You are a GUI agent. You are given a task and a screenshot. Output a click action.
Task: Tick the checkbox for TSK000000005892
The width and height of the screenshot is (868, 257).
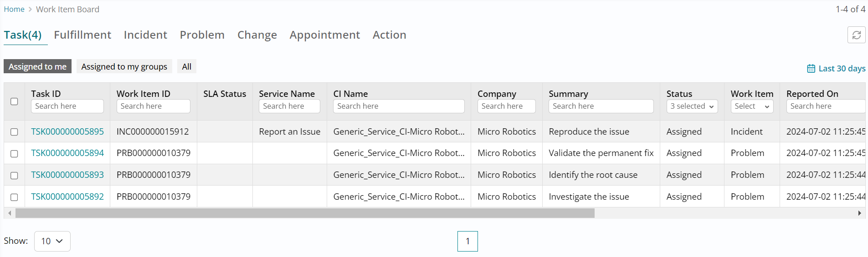point(14,197)
